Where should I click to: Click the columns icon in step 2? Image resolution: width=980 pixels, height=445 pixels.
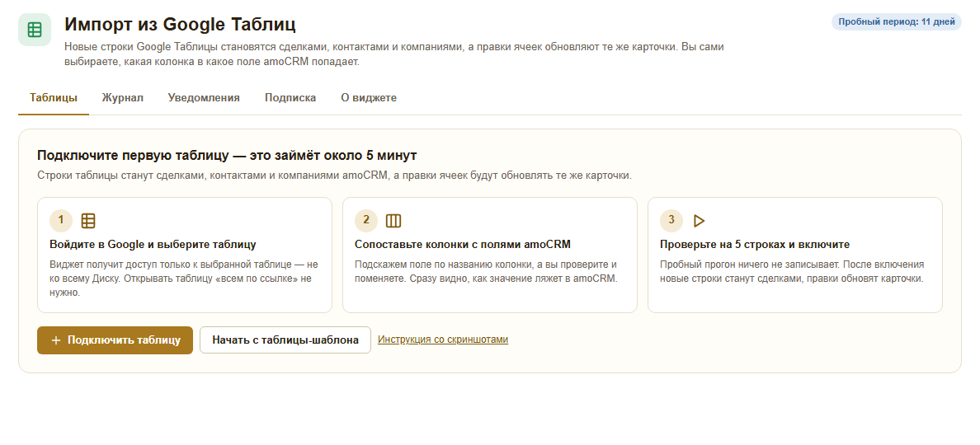tap(393, 220)
